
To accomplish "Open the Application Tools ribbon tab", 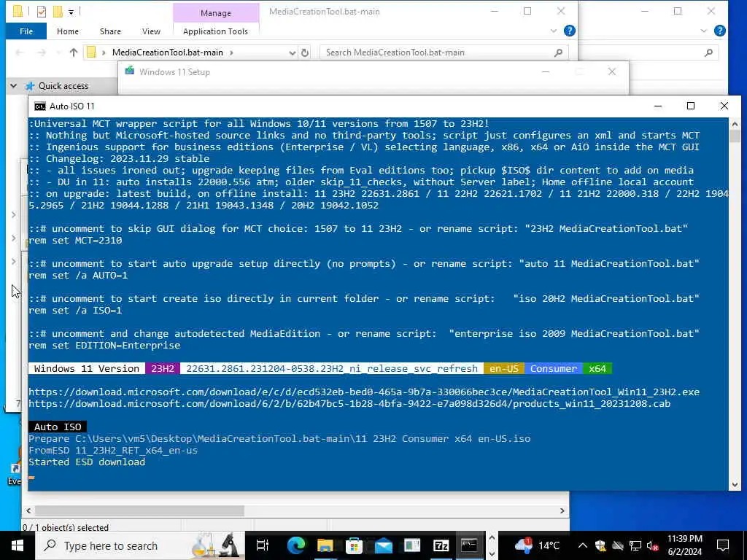I will 215,31.
